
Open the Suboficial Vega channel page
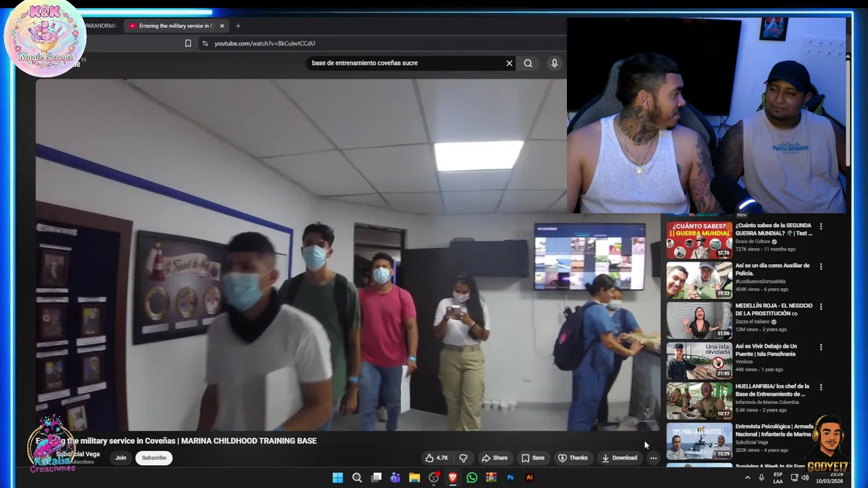(x=78, y=454)
